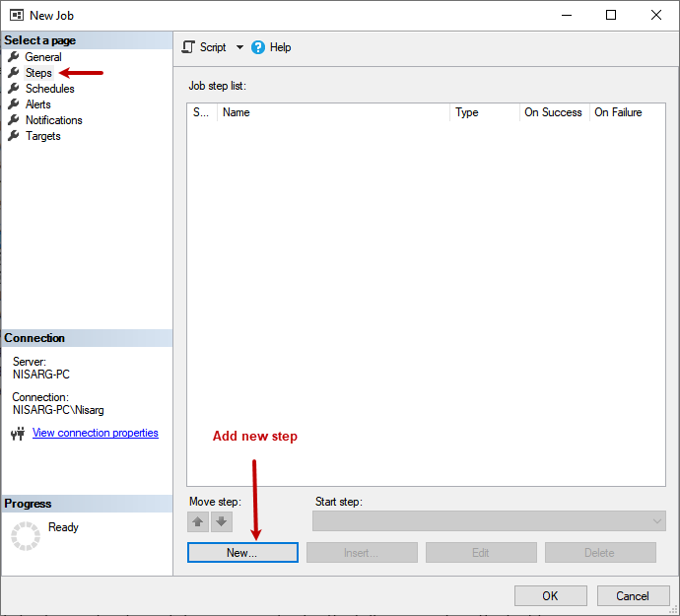Click the Script toolbar button
Image resolution: width=680 pixels, height=616 pixels.
213,47
